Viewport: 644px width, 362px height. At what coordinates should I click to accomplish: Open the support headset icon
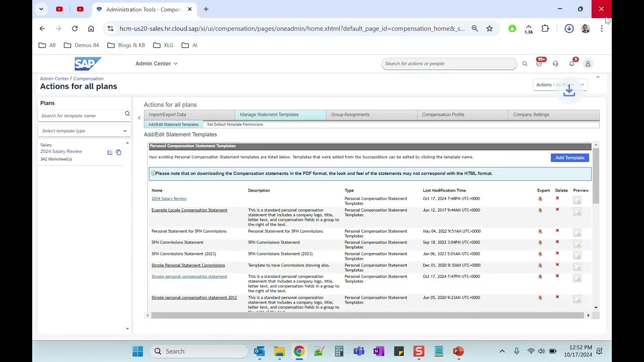(x=555, y=64)
